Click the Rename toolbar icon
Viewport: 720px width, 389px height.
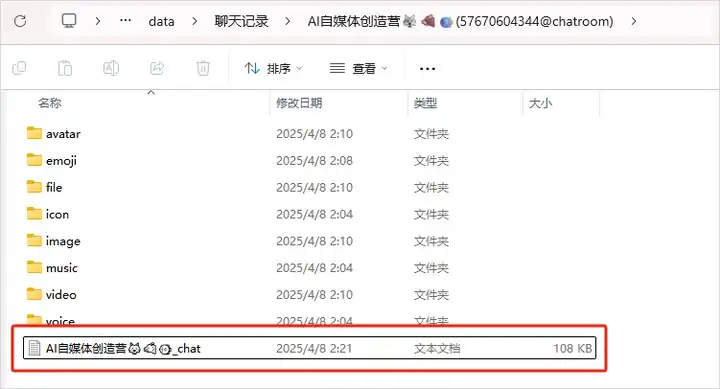(111, 68)
